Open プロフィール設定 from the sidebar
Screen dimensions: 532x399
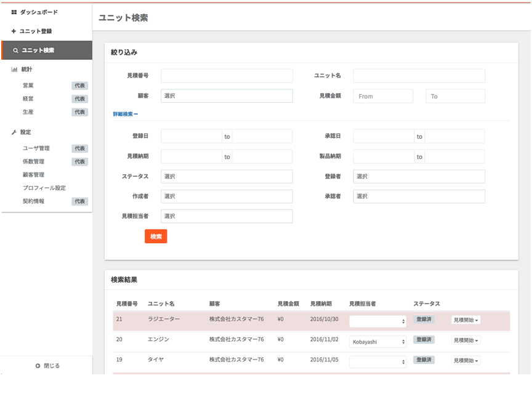(44, 188)
